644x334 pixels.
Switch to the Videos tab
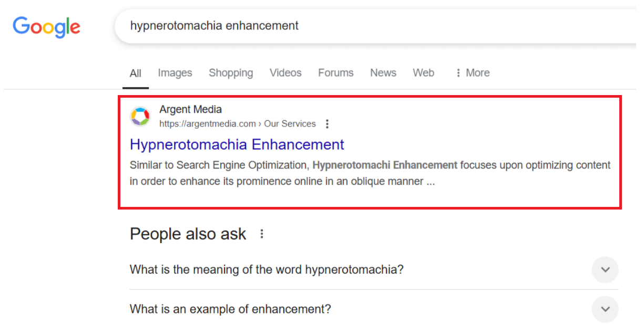click(x=285, y=73)
